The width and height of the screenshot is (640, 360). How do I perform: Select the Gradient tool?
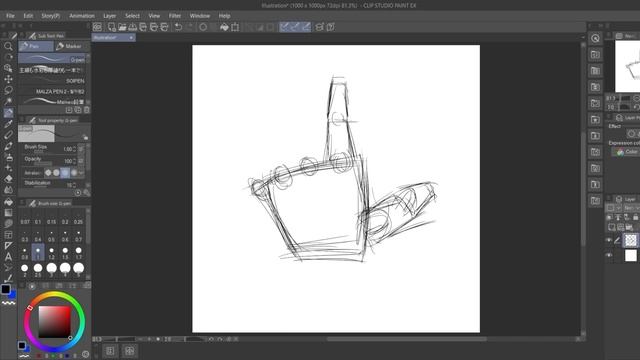pyautogui.click(x=8, y=212)
